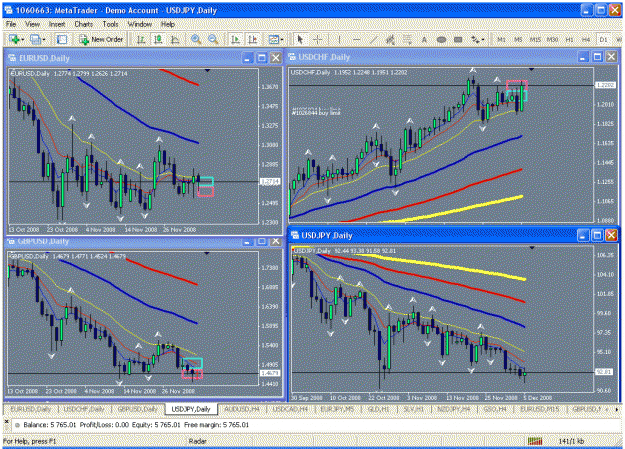
Task: Select the rectangle drawing tool
Action: (458, 39)
